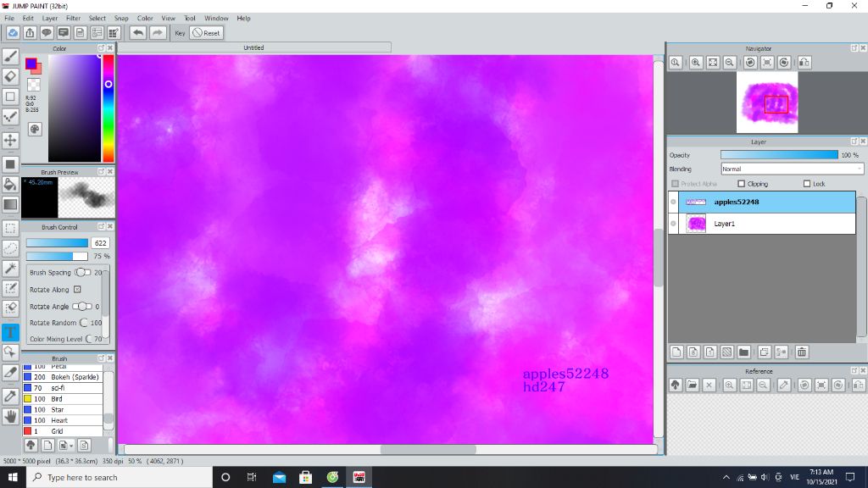The image size is (868, 488).
Task: Open the add brush dropdown arrow in Brush panel
Action: tap(71, 446)
